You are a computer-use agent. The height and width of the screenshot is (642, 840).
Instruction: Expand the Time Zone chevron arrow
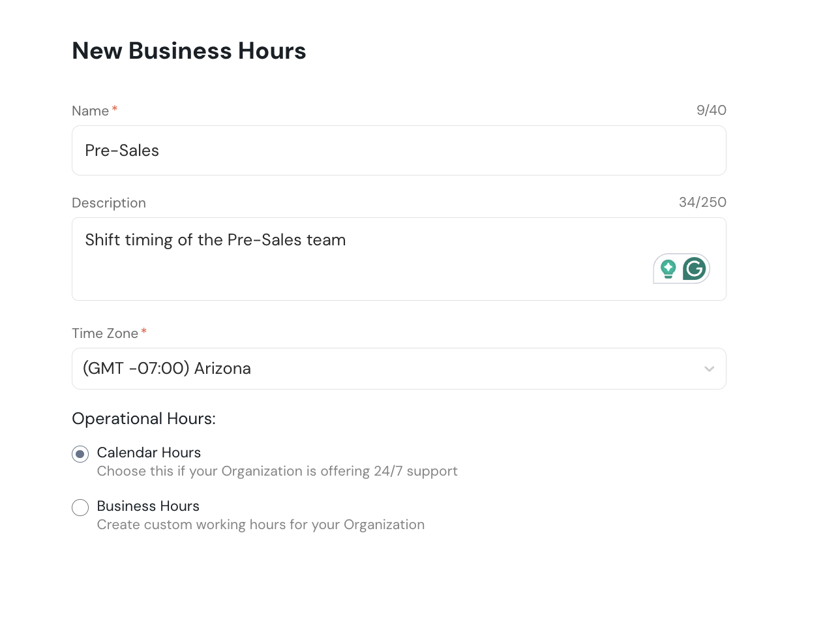(709, 369)
